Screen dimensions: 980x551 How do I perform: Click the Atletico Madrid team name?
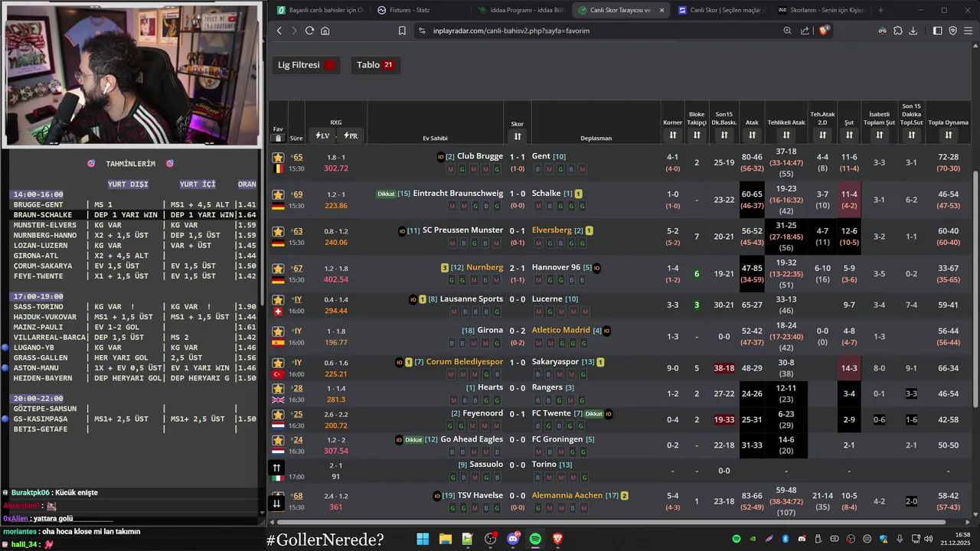click(x=561, y=330)
